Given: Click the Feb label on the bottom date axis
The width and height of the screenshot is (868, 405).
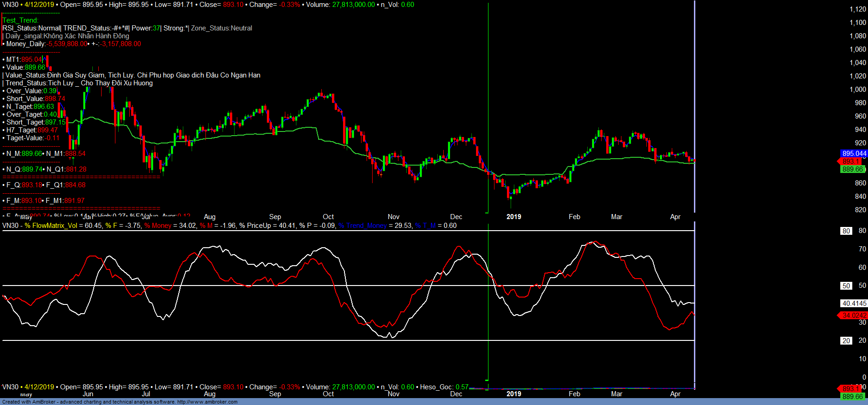Looking at the screenshot, I should coord(574,394).
